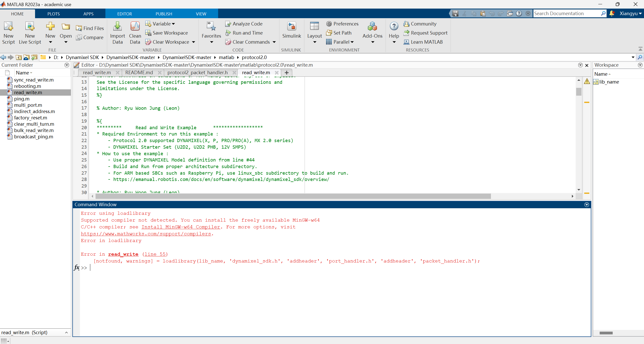This screenshot has width=644, height=344.
Task: Open the Workspace panel actions menu
Action: pos(640,65)
